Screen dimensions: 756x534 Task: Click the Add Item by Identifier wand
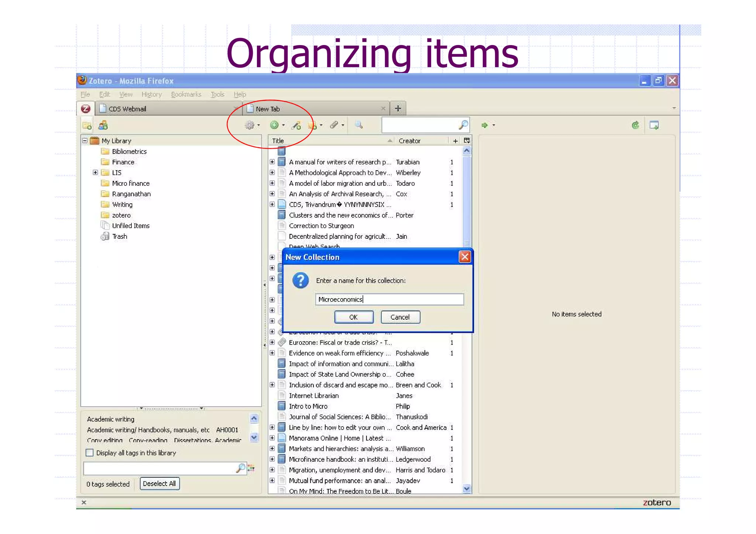pos(296,125)
